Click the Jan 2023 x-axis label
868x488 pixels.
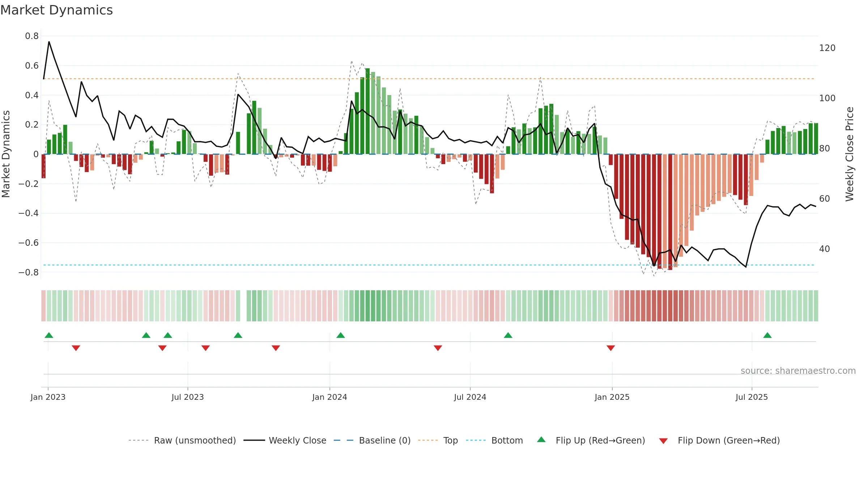[48, 397]
